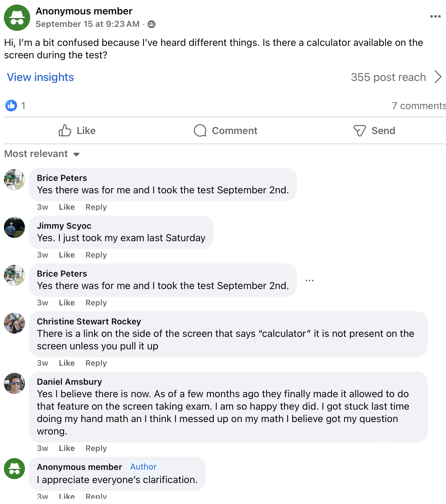This screenshot has width=446, height=504.
Task: Click the Comment speech bubble icon
Action: [200, 130]
